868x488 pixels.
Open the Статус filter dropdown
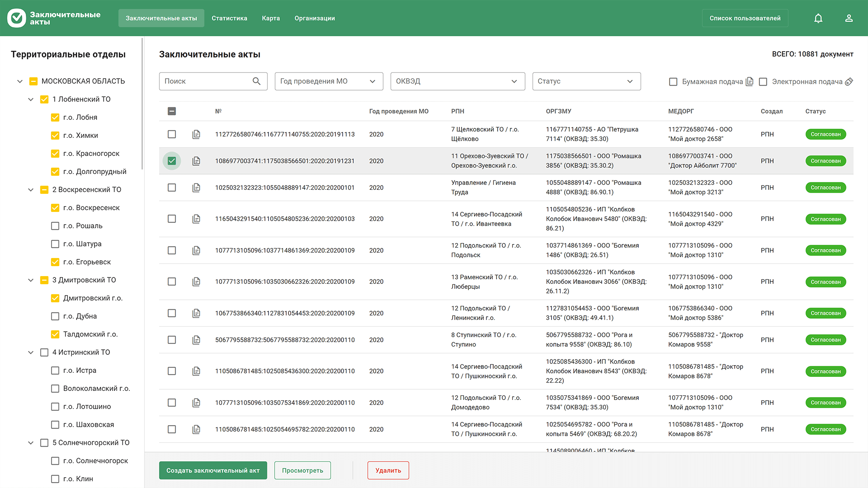pyautogui.click(x=587, y=81)
